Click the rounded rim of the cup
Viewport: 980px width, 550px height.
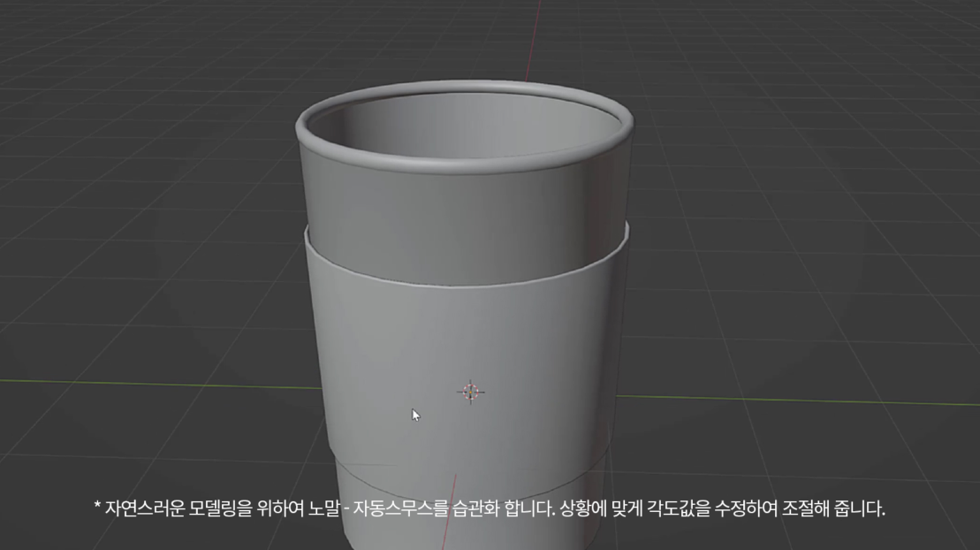click(465, 126)
